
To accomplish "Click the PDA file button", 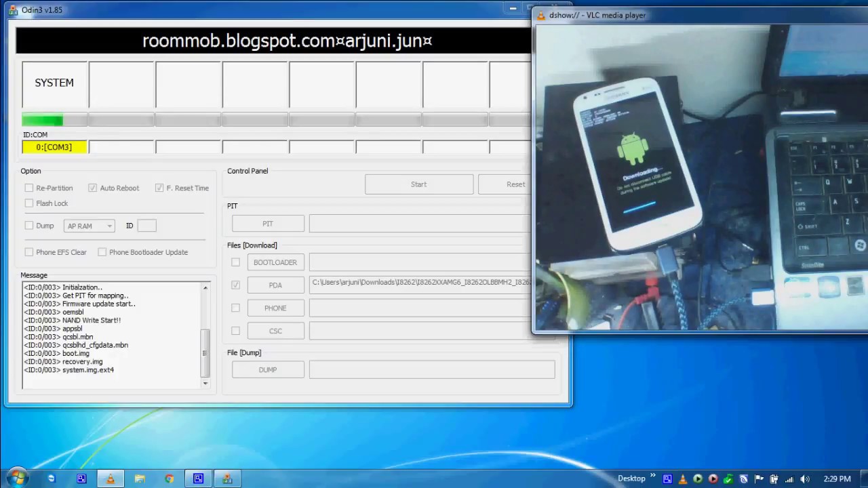I will [275, 285].
